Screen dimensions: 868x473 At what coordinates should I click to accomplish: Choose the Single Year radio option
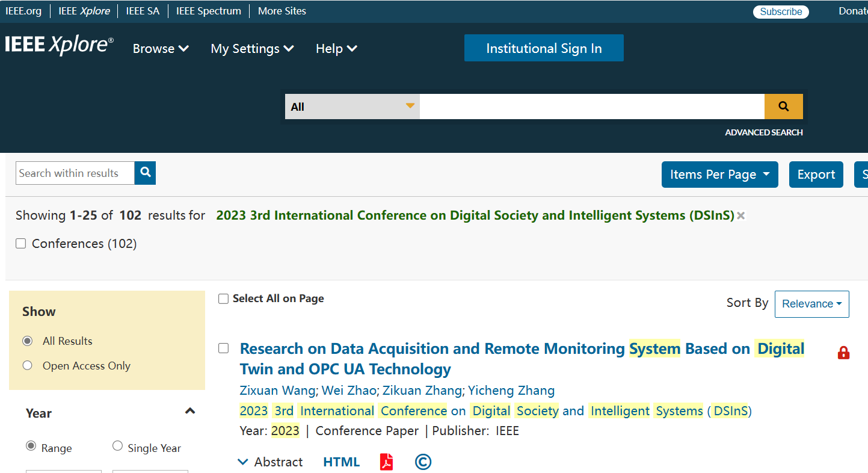coord(117,446)
